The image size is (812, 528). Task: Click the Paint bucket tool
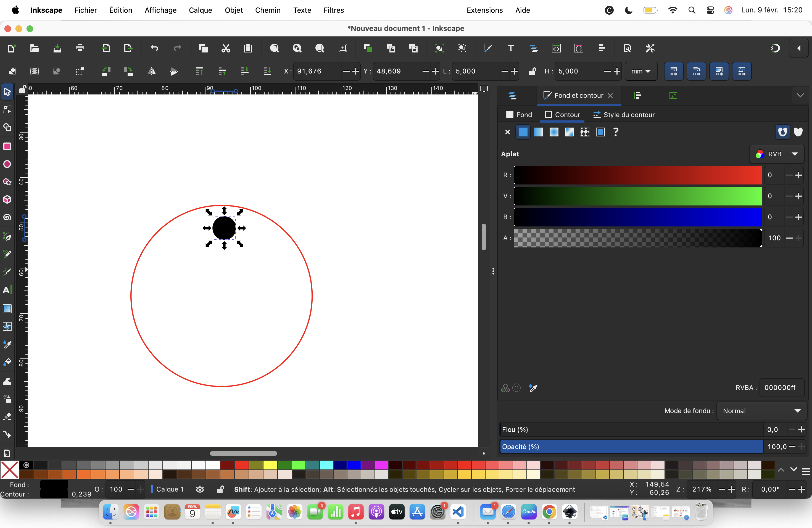[7, 362]
